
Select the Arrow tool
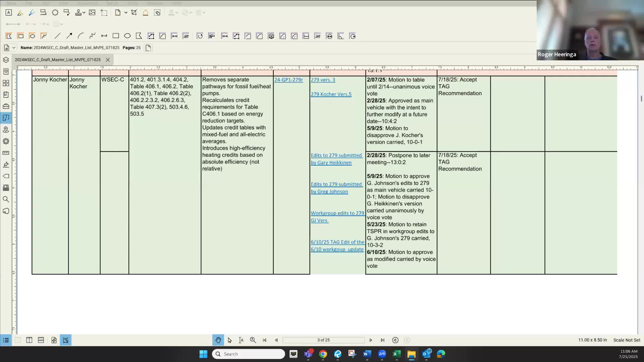(69, 36)
